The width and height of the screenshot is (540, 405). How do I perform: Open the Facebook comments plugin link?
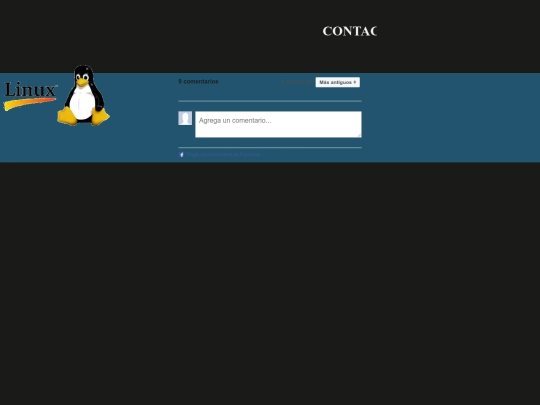point(223,155)
